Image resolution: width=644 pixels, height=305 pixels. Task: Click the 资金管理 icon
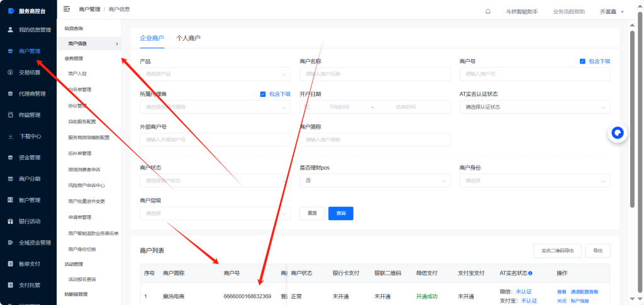pos(11,158)
